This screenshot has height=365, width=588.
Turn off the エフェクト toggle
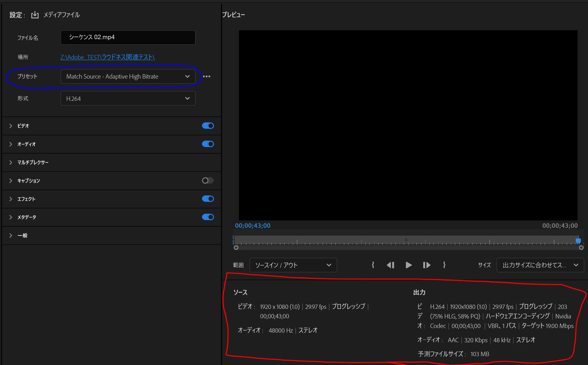tap(208, 199)
